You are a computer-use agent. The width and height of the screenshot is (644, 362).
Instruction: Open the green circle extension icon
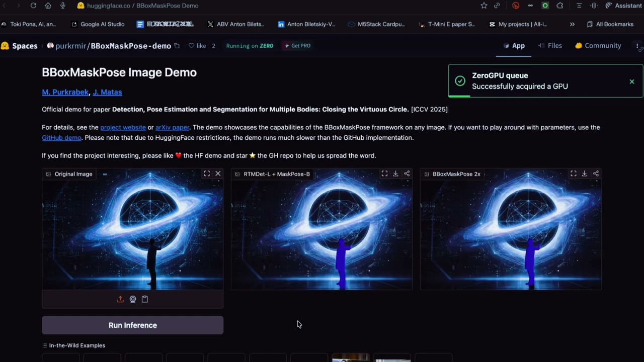pos(545,6)
